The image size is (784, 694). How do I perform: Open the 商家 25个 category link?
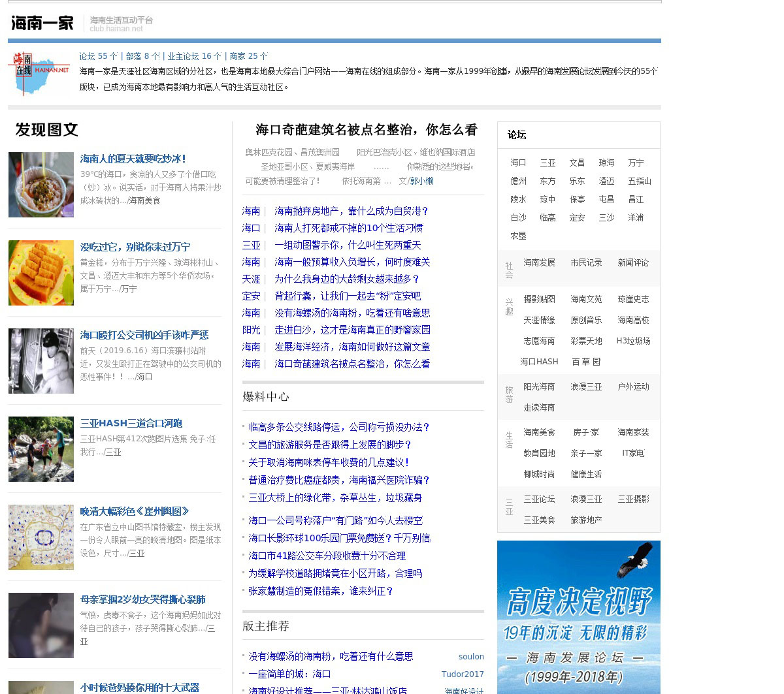(249, 56)
